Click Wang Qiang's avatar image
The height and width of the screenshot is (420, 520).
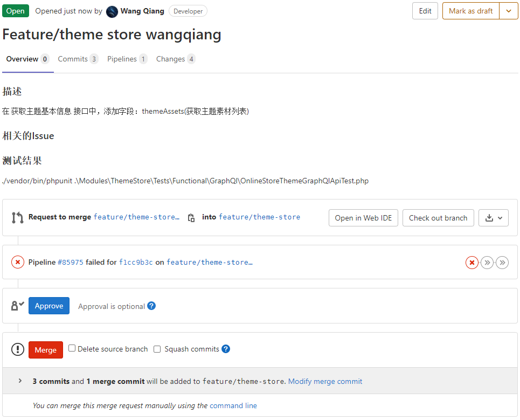coord(112,11)
